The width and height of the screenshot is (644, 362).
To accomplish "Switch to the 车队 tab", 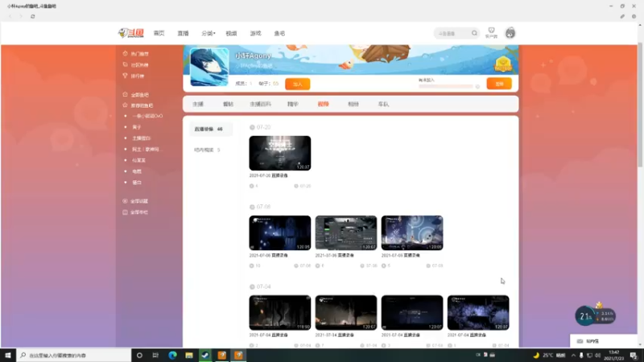I will pyautogui.click(x=383, y=105).
